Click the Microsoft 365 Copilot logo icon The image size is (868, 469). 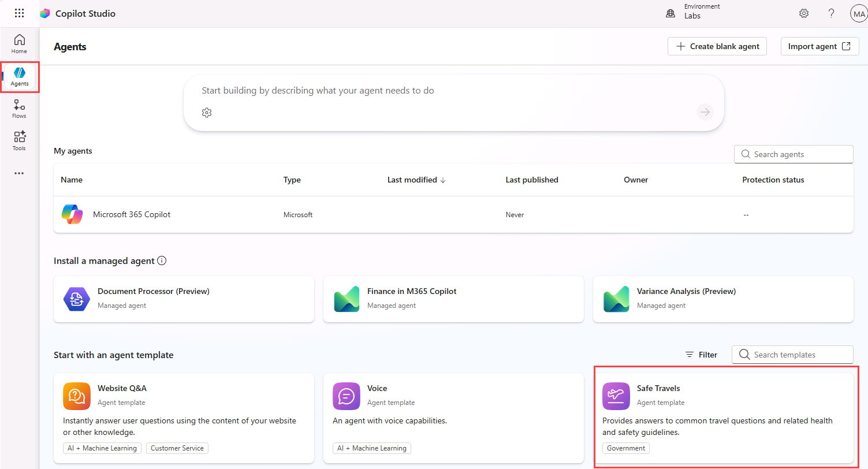click(x=72, y=214)
